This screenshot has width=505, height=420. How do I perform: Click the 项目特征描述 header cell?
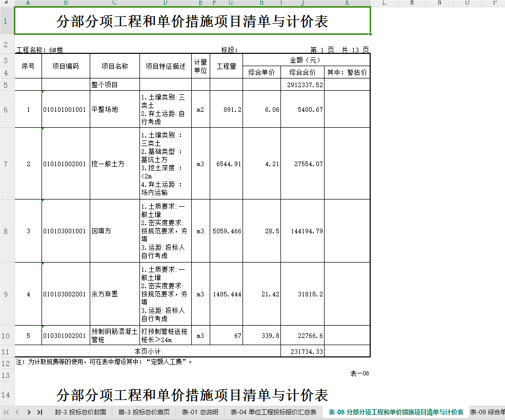[x=166, y=66]
